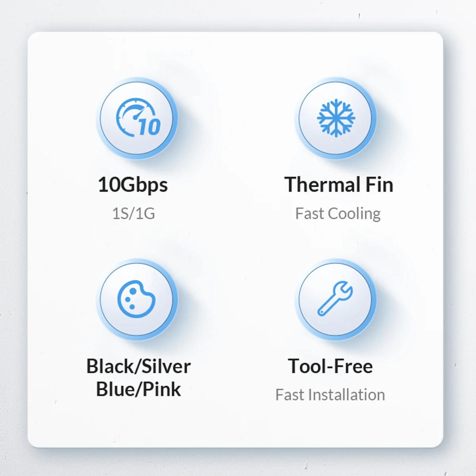This screenshot has width=476, height=476.
Task: Click the Black/Silver text line
Action: (138, 366)
